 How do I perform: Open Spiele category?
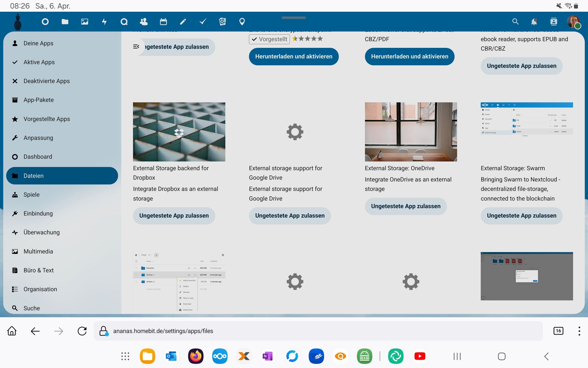pos(62,194)
